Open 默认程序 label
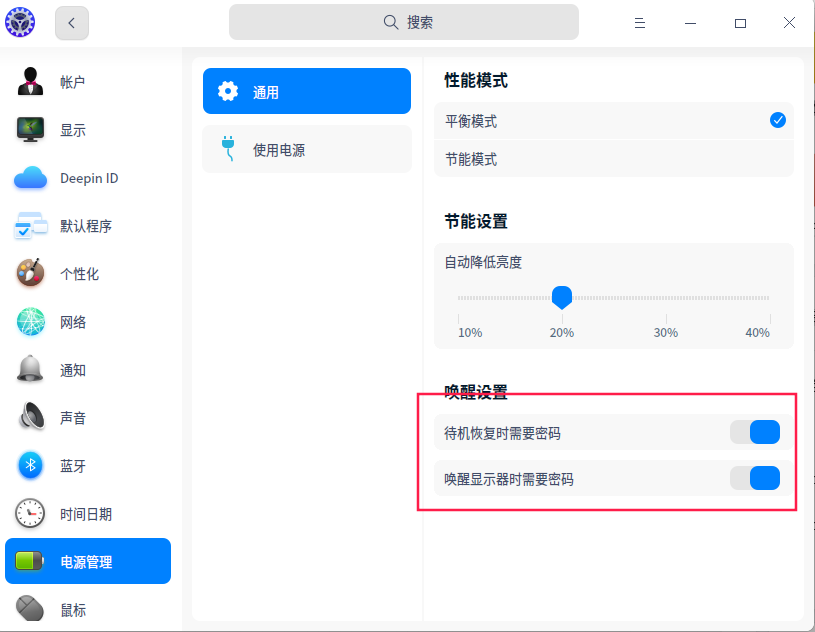Viewport: 815px width, 632px height. click(86, 226)
